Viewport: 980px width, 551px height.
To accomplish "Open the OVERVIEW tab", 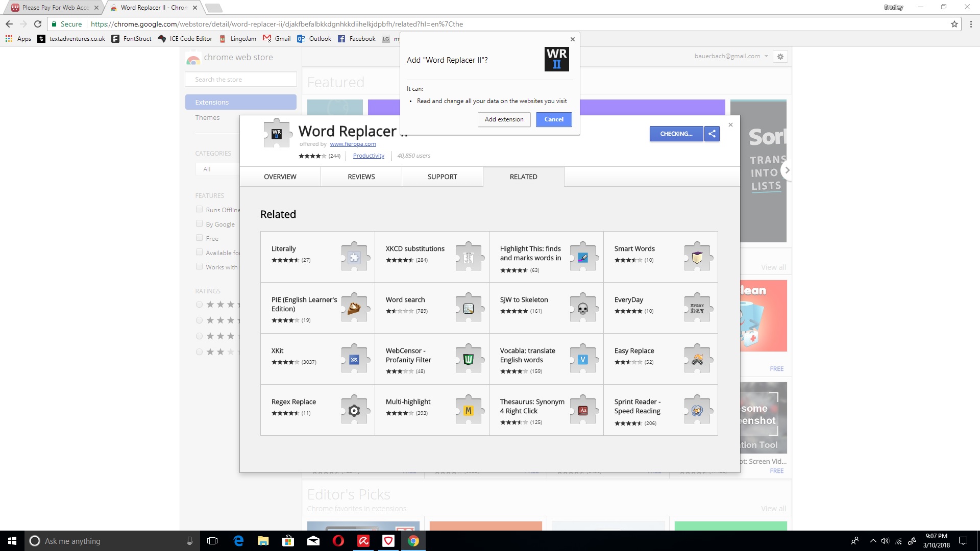I will pyautogui.click(x=280, y=177).
